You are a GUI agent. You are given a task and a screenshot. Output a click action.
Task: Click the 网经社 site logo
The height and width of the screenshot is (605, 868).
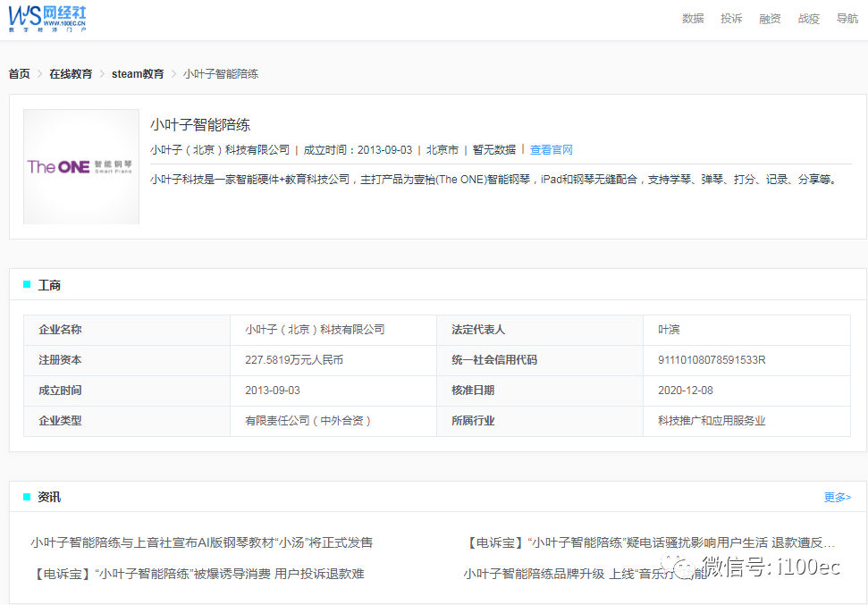tap(48, 18)
